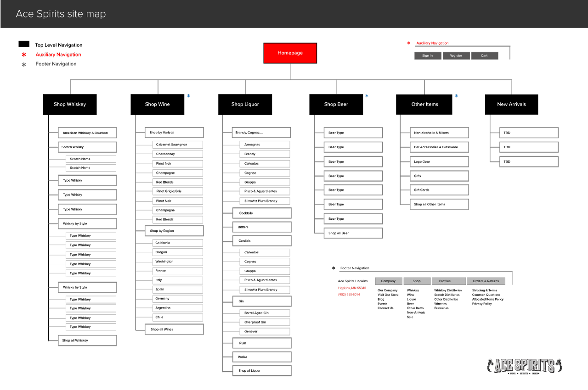Click the Ace Spirits logo
Viewport: 588px width, 390px height.
coord(524,366)
